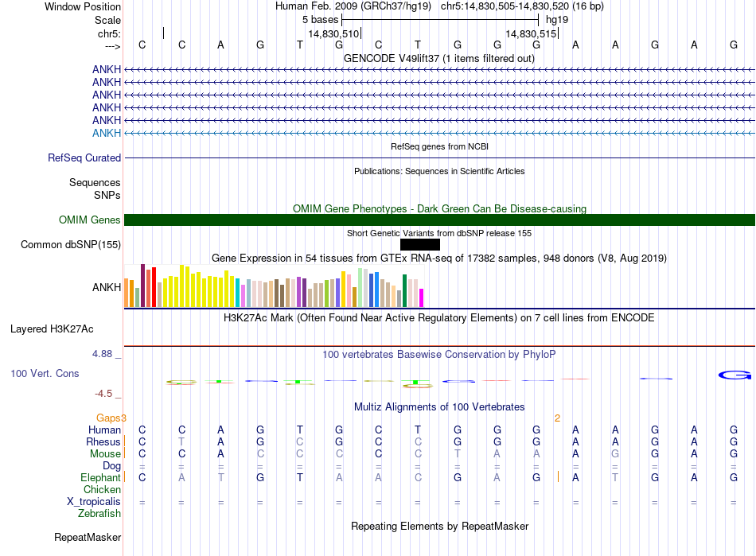This screenshot has width=756, height=556.
Task: Click the light blue ANKH transcript label
Action: (x=107, y=133)
